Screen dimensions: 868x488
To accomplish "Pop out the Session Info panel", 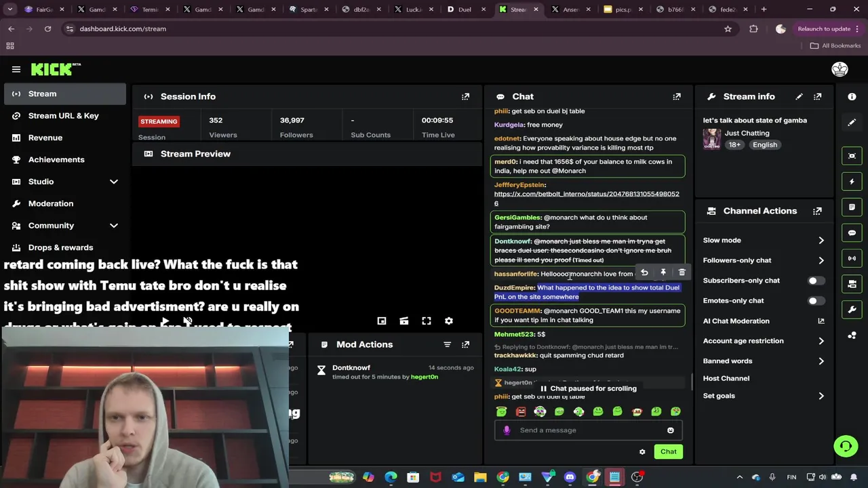I will click(x=465, y=97).
